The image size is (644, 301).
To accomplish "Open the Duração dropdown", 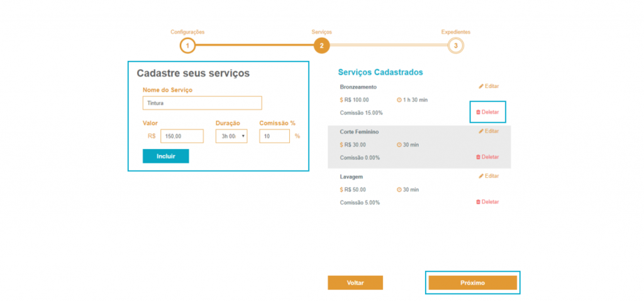I will pyautogui.click(x=231, y=136).
